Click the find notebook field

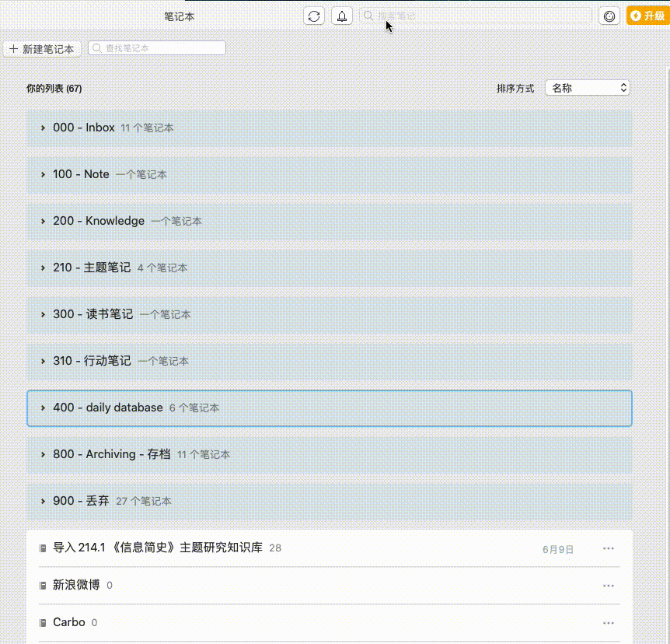(x=157, y=48)
